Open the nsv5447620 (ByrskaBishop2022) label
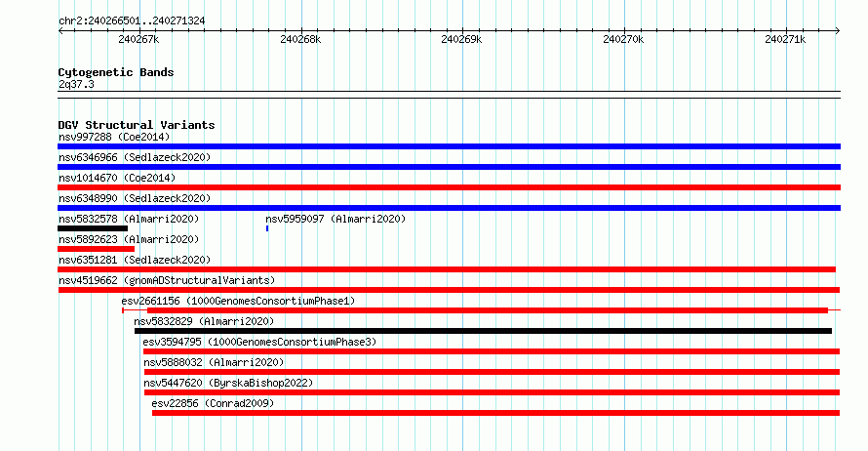The width and height of the screenshot is (868, 451). point(228,383)
